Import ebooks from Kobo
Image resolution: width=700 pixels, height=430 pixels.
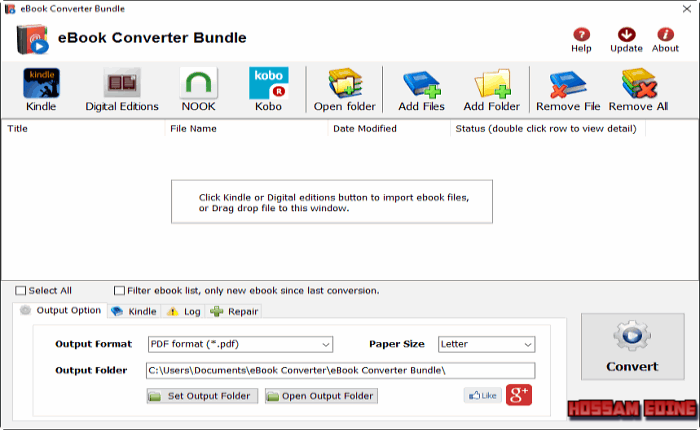tap(268, 89)
